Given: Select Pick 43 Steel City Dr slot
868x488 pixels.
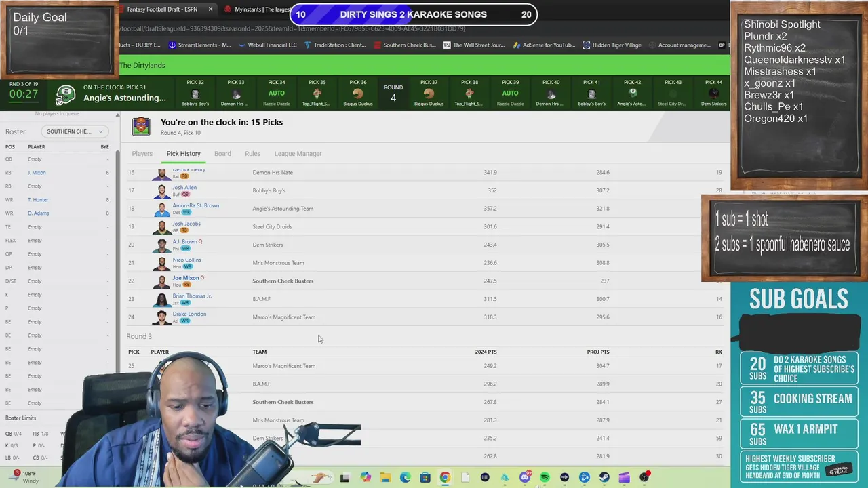Looking at the screenshot, I should point(673,94).
